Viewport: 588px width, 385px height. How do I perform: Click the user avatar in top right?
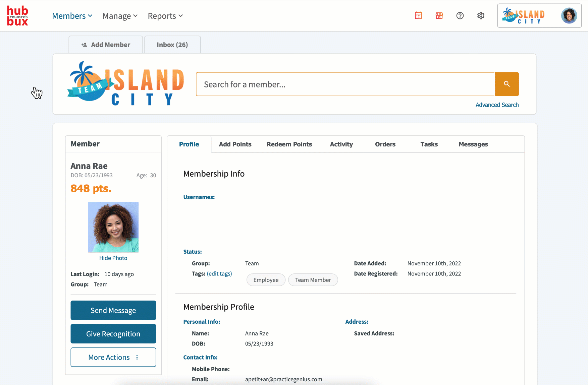point(569,16)
